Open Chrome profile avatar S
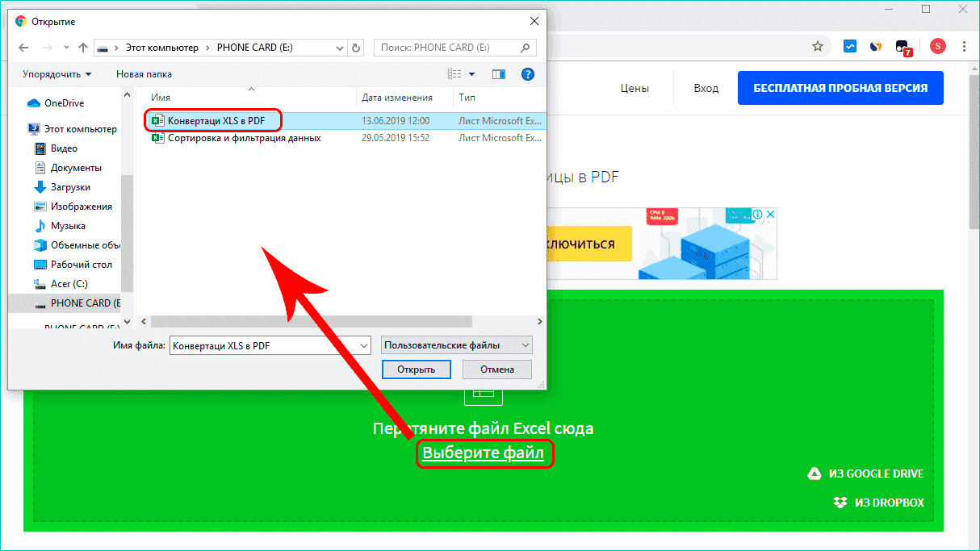The height and width of the screenshot is (551, 980). [937, 46]
